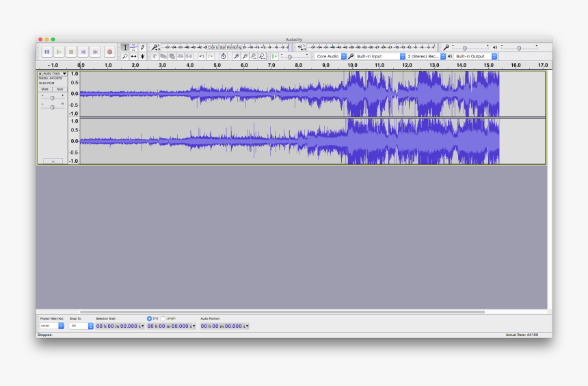This screenshot has width=588, height=386.
Task: Start recording with the red Record button
Action: click(x=109, y=52)
